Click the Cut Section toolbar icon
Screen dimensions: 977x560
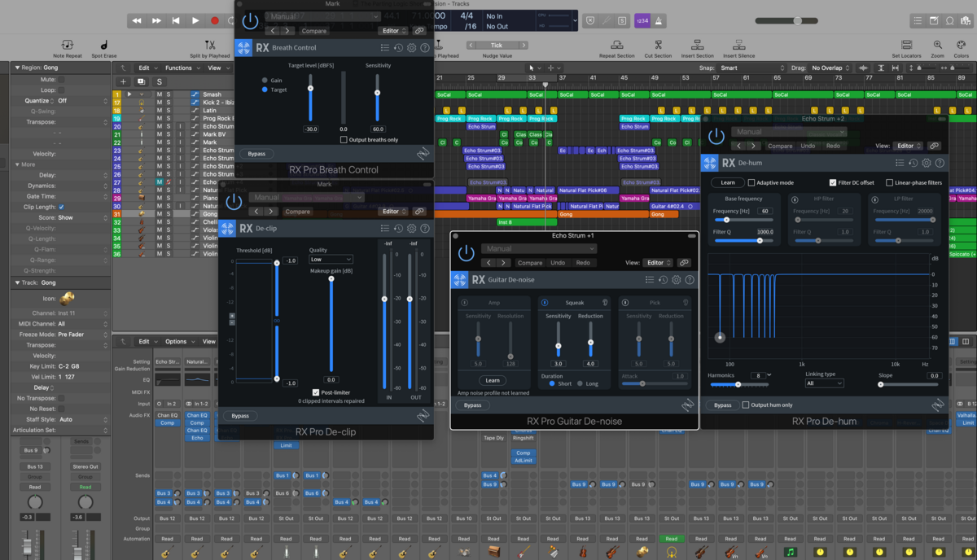657,45
